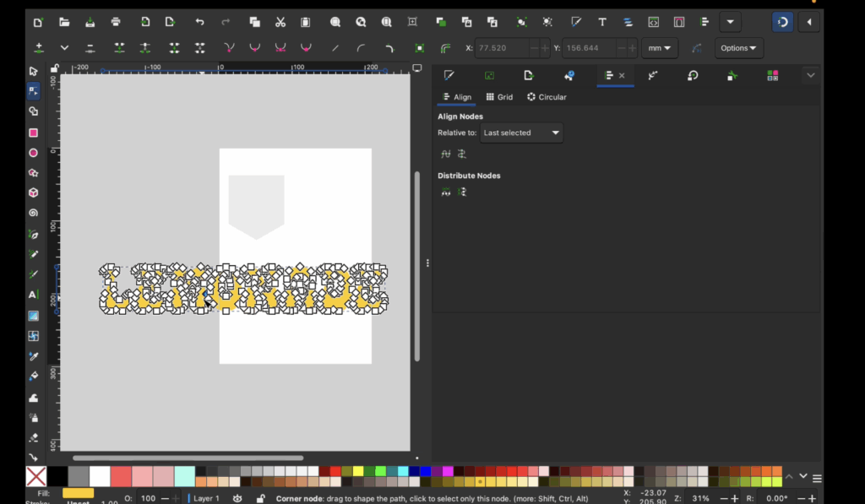This screenshot has height=504, width=865.
Task: Select Layer 1 in status bar
Action: click(206, 498)
